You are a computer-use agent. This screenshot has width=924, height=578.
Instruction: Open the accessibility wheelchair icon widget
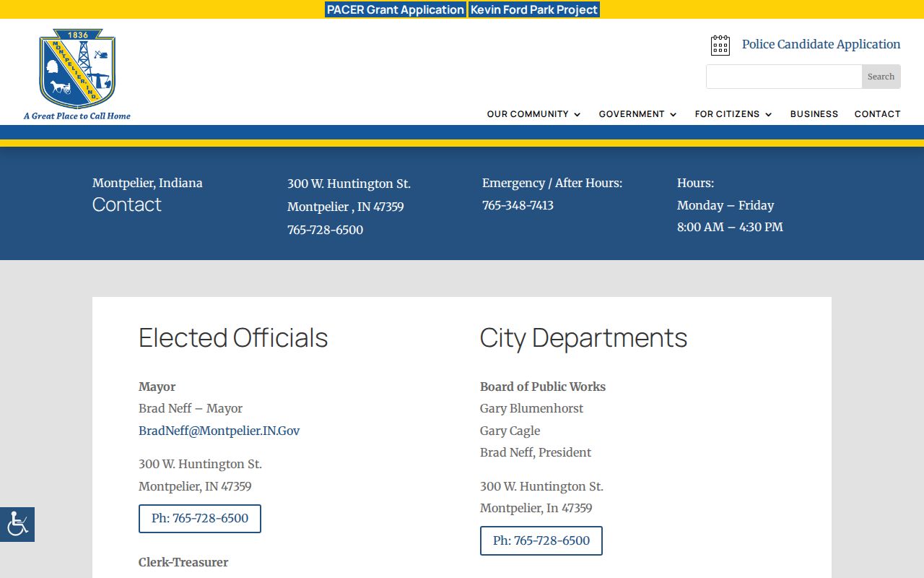click(17, 524)
